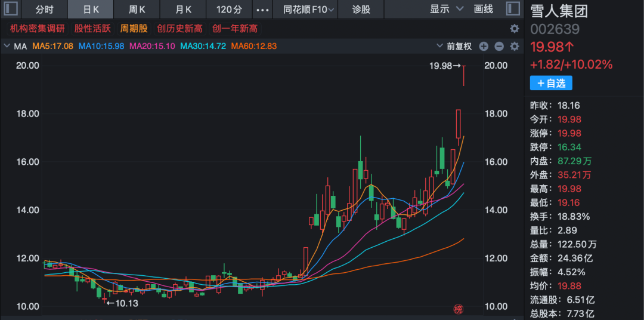This screenshot has height=320, width=644.
Task: Click the 股性活跃 tag
Action: click(92, 29)
